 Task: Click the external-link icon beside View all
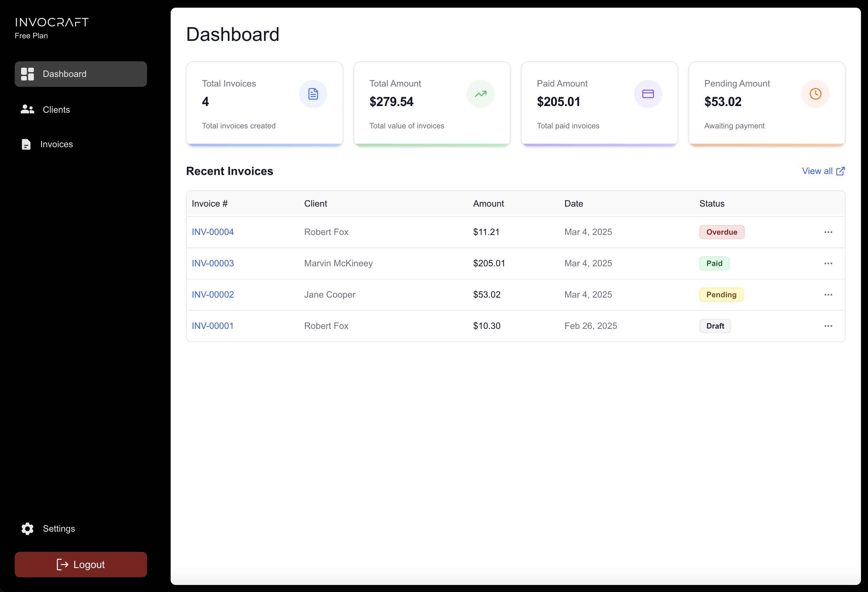coord(841,171)
